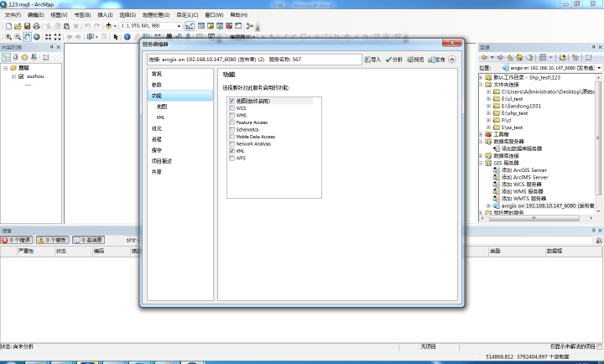Collapse the GIS 服务器 tree node

[x=481, y=163]
